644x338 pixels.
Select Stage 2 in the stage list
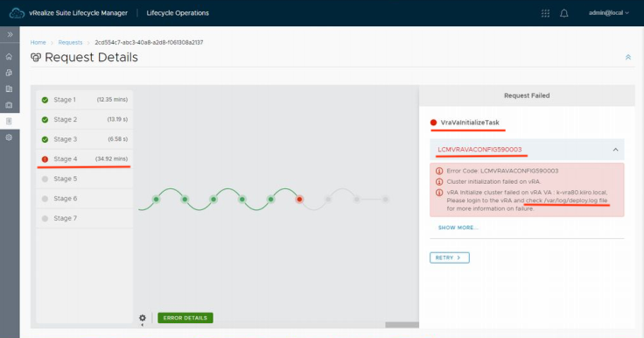coord(85,119)
